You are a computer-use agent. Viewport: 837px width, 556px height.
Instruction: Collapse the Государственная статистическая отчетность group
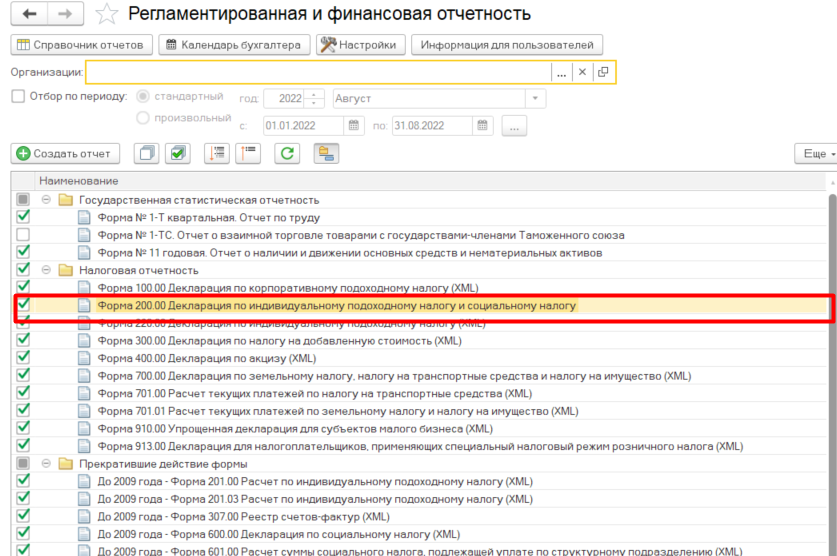[46, 200]
